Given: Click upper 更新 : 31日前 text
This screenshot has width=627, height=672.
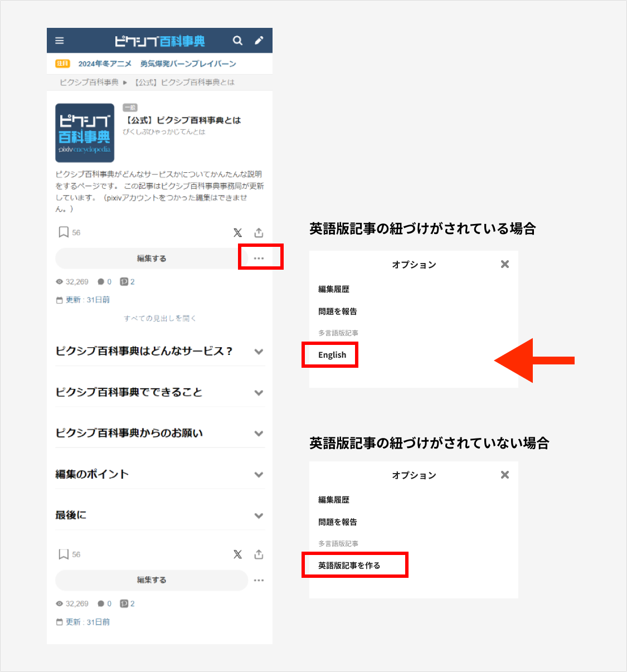Looking at the screenshot, I should [x=88, y=300].
